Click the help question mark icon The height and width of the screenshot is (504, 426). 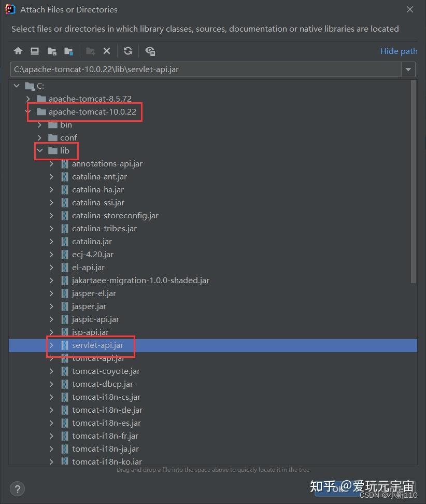click(x=17, y=488)
